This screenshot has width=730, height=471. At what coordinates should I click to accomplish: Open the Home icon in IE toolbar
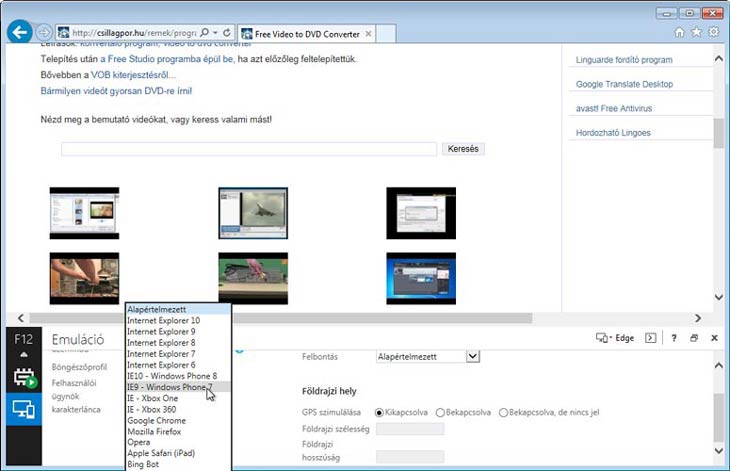[x=679, y=32]
